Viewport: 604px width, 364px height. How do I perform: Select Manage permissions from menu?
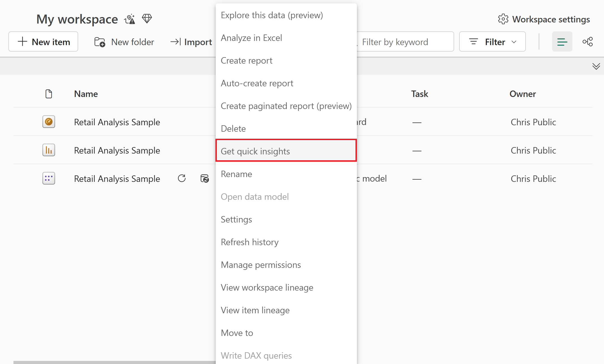click(x=261, y=265)
